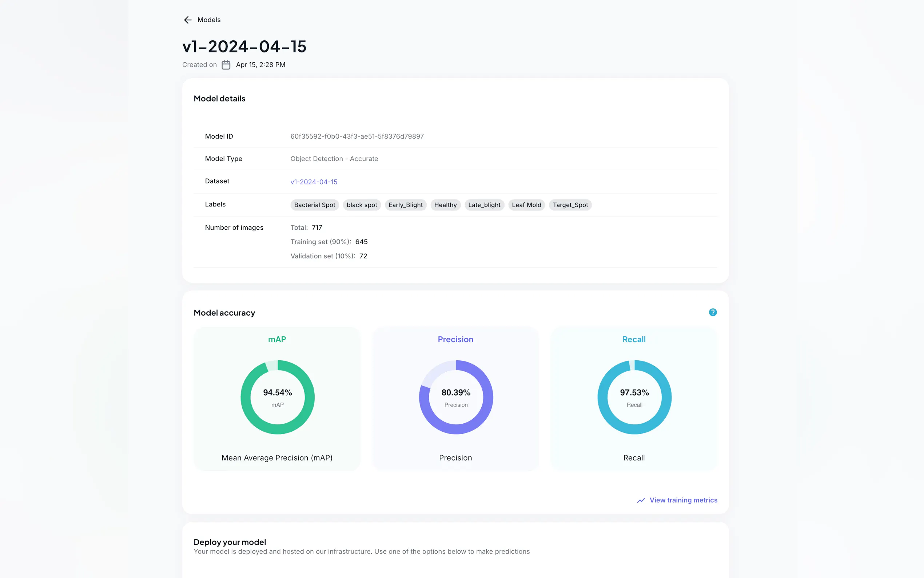Click the Early_Blight label tag

pyautogui.click(x=405, y=205)
